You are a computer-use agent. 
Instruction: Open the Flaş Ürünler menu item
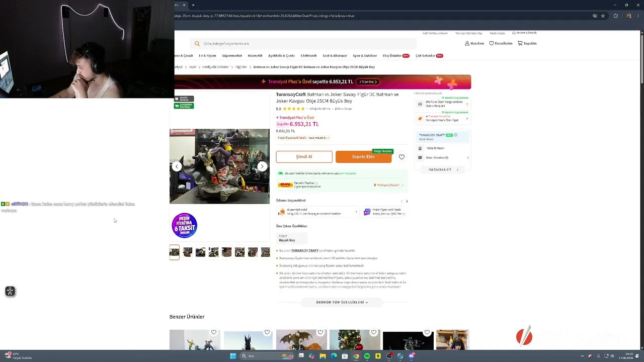[396, 56]
